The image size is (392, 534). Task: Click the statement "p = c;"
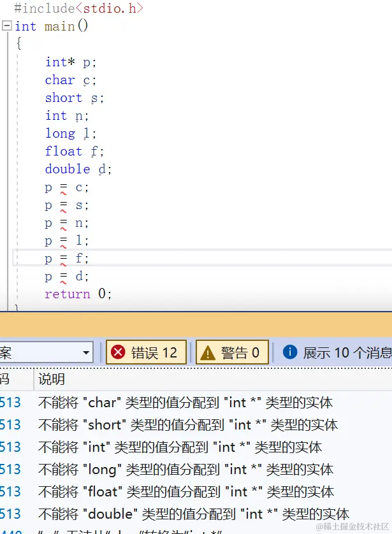tap(67, 187)
